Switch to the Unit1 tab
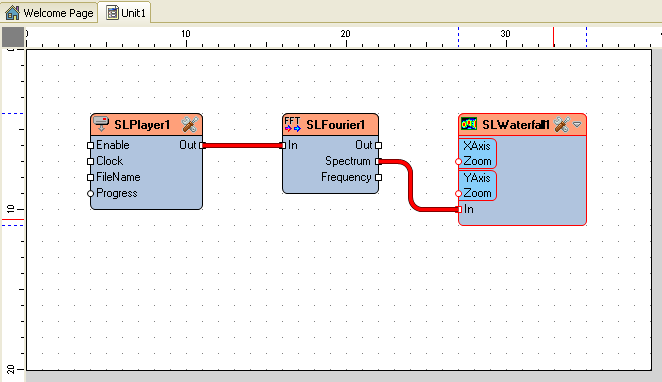This screenshot has height=382, width=662. pyautogui.click(x=126, y=13)
